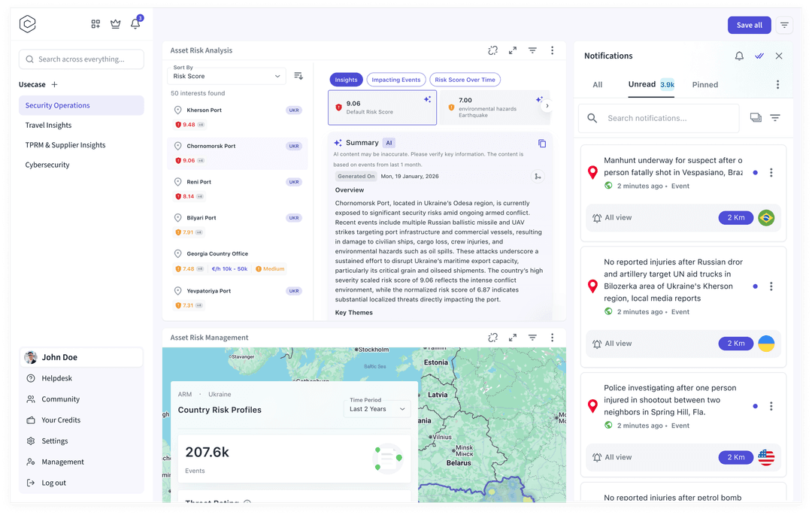
Task: Open Asset Risk Management filter icon
Action: click(x=532, y=338)
